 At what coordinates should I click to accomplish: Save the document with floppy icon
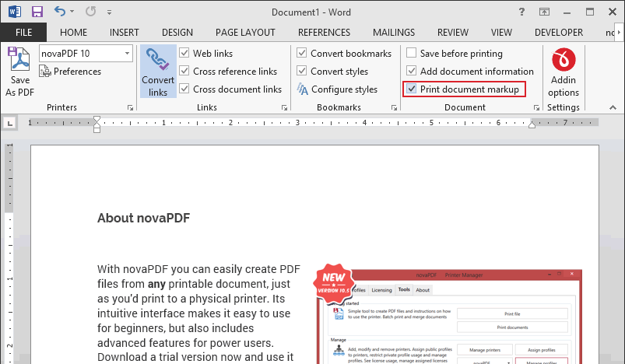tap(37, 12)
